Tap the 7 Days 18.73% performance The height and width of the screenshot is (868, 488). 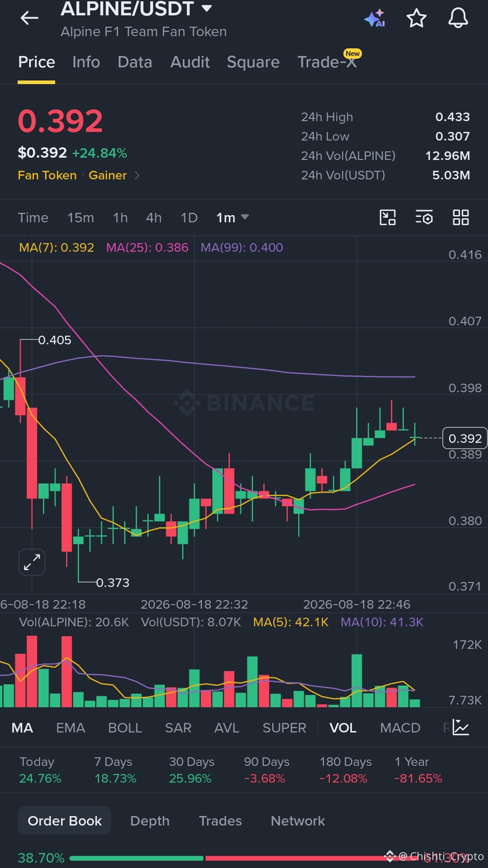[115, 769]
